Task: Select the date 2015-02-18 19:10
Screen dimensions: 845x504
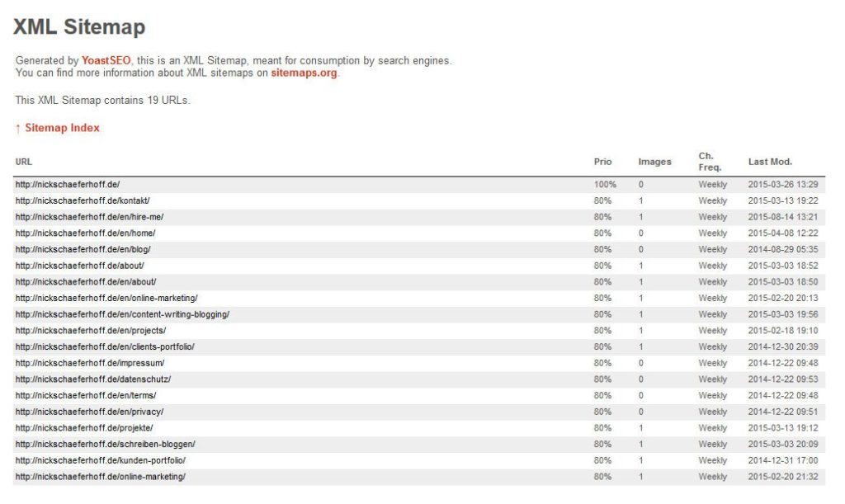Action: coord(783,330)
